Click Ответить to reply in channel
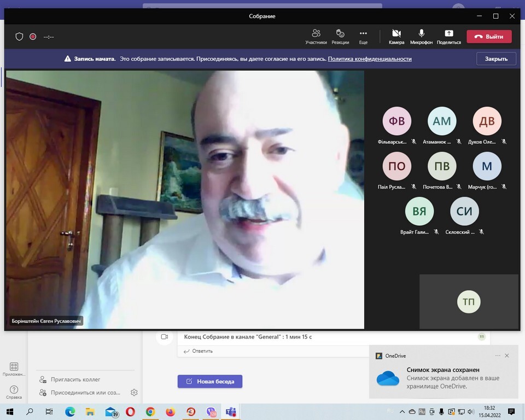 pyautogui.click(x=202, y=351)
